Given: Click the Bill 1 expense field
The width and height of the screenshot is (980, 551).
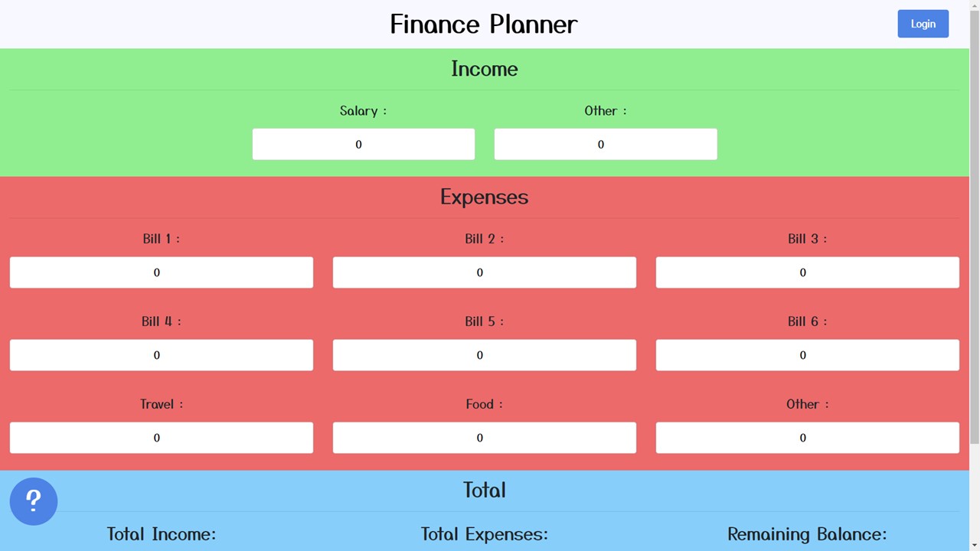Looking at the screenshot, I should pos(162,272).
